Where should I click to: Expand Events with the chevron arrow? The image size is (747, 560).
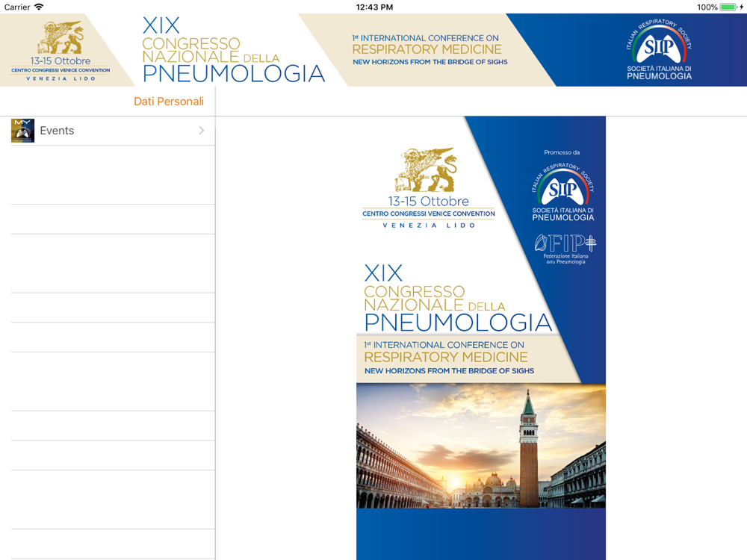(x=202, y=131)
